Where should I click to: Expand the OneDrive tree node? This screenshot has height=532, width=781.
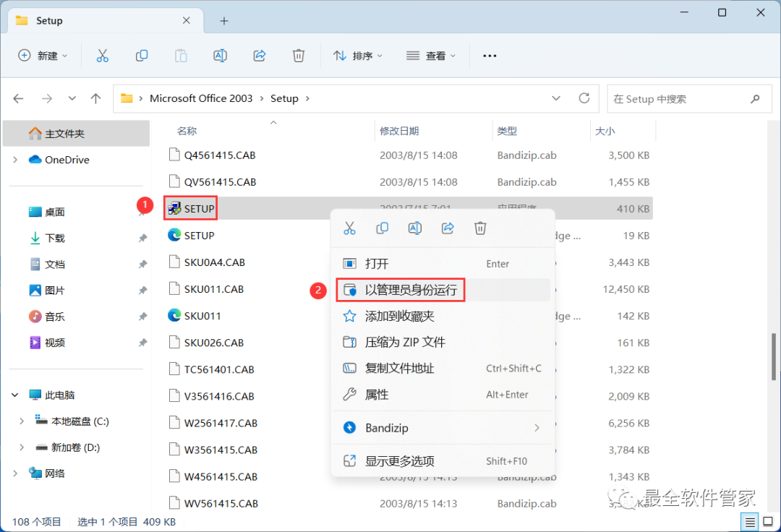point(15,160)
